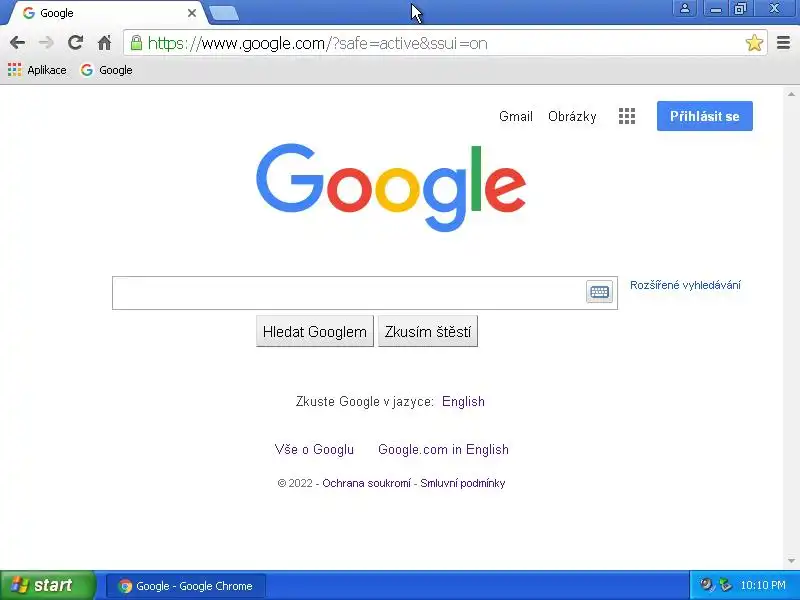Viewport: 800px width, 600px height.
Task: Open Smluvní podmínky link
Action: click(x=463, y=483)
